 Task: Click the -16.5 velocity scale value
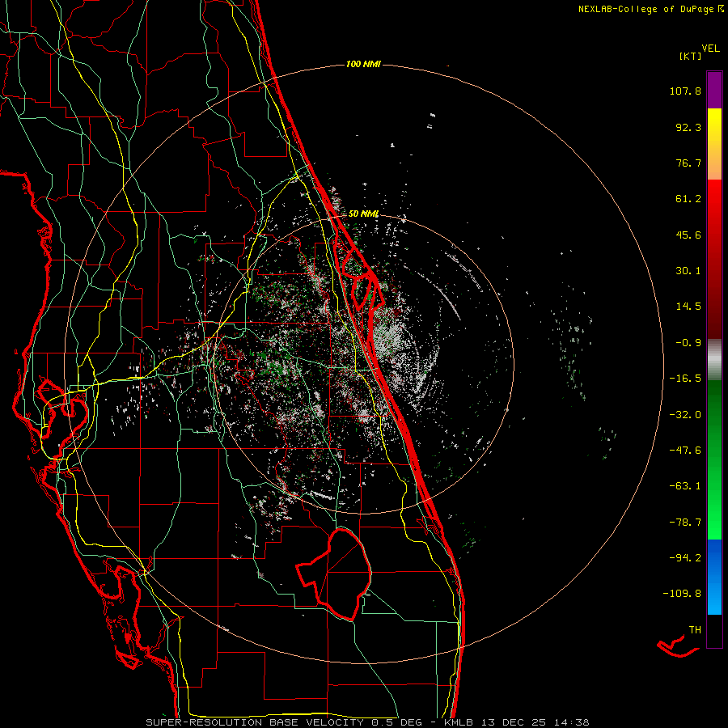(685, 379)
